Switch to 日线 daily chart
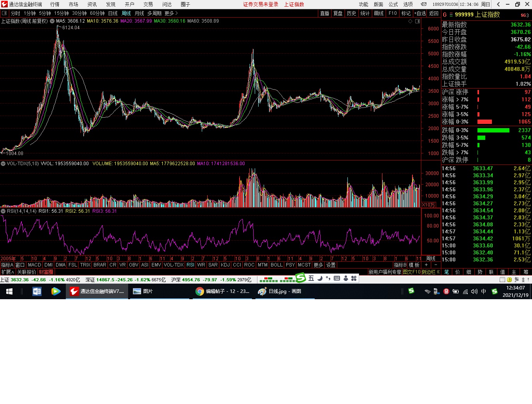 [x=113, y=13]
